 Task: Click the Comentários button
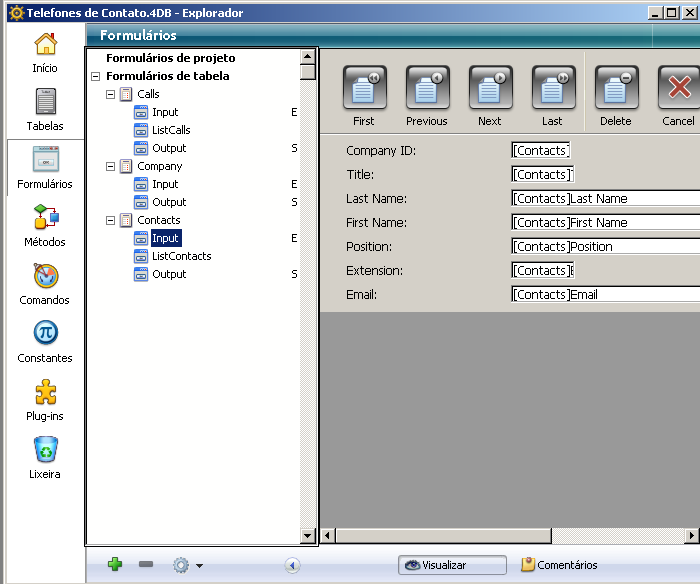[x=559, y=565]
